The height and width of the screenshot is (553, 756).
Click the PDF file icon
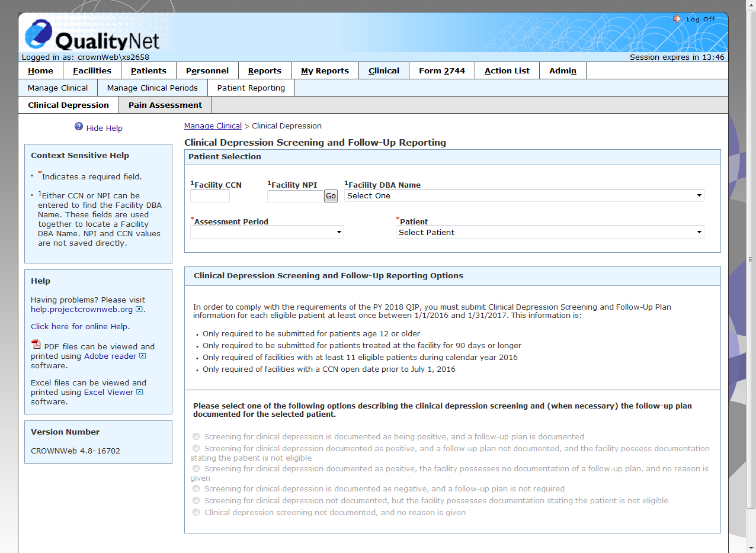click(x=36, y=345)
